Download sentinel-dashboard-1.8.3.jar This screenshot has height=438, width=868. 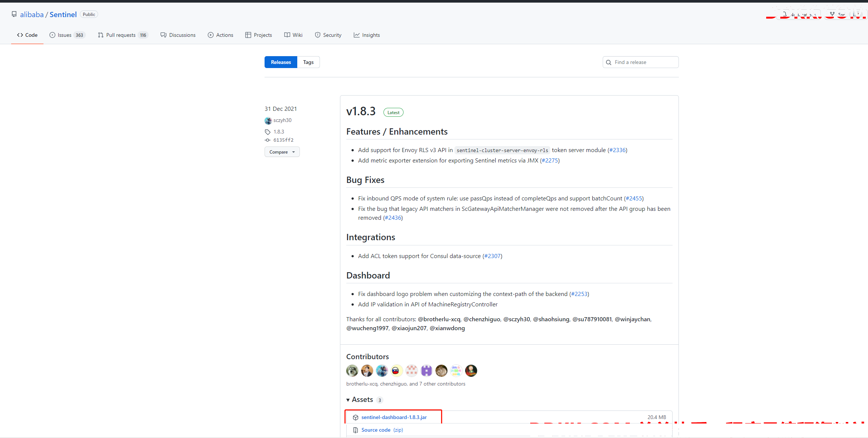pyautogui.click(x=394, y=417)
